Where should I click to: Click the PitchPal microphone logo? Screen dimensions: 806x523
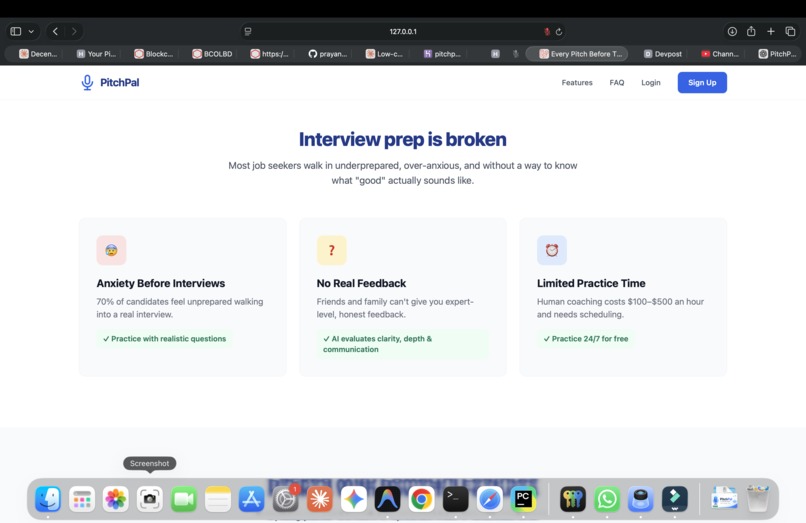click(87, 83)
